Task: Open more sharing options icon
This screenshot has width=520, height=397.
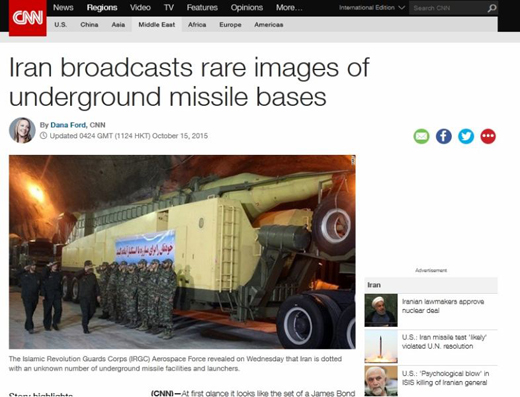Action: [488, 136]
